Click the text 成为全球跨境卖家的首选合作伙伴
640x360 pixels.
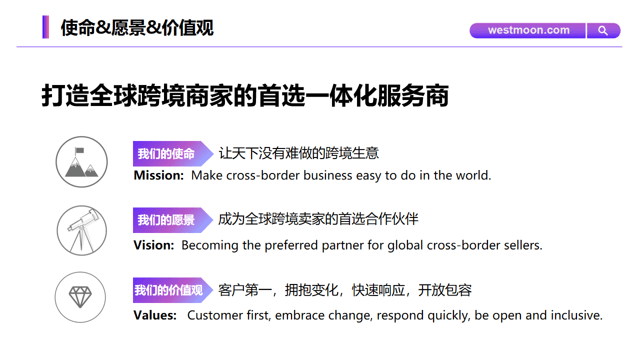(318, 220)
